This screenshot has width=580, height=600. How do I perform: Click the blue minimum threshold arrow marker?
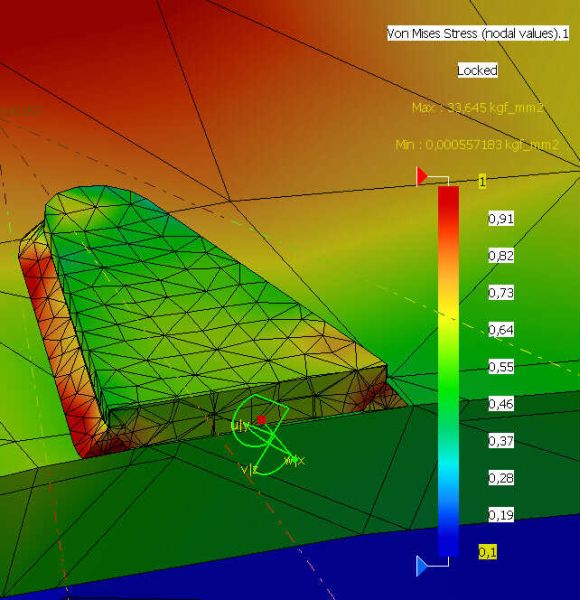[422, 566]
